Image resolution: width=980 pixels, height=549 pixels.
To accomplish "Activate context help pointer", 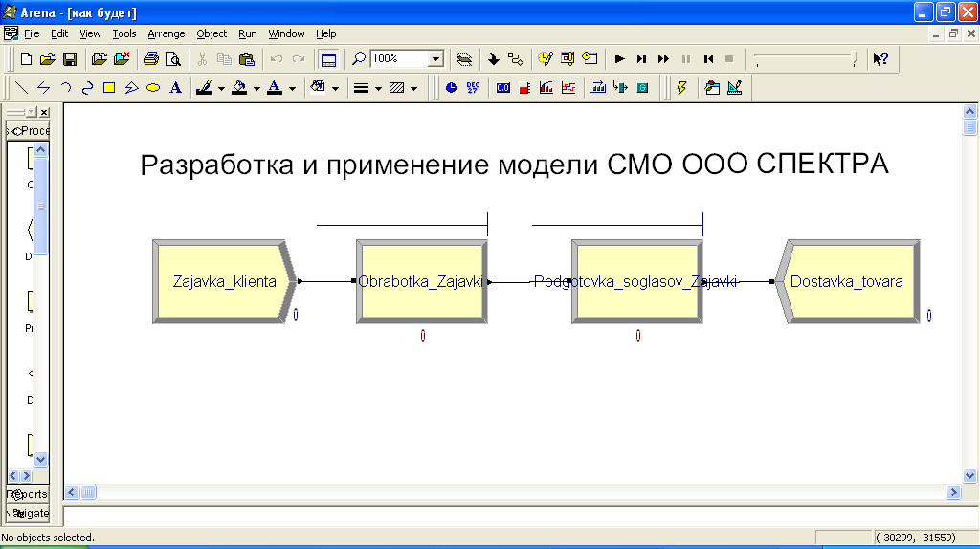I will tap(881, 58).
